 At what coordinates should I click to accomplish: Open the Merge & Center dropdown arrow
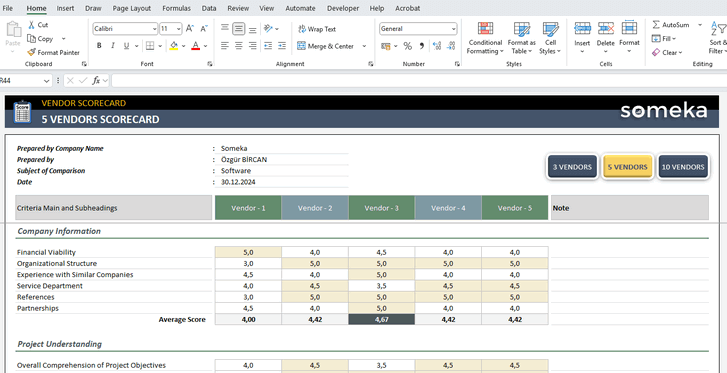[x=364, y=46]
